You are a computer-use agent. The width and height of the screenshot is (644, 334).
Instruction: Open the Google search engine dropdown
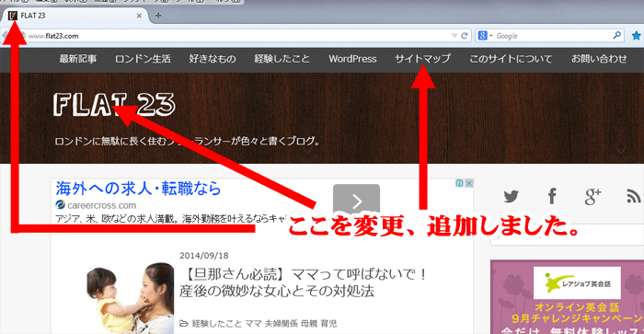coord(485,36)
